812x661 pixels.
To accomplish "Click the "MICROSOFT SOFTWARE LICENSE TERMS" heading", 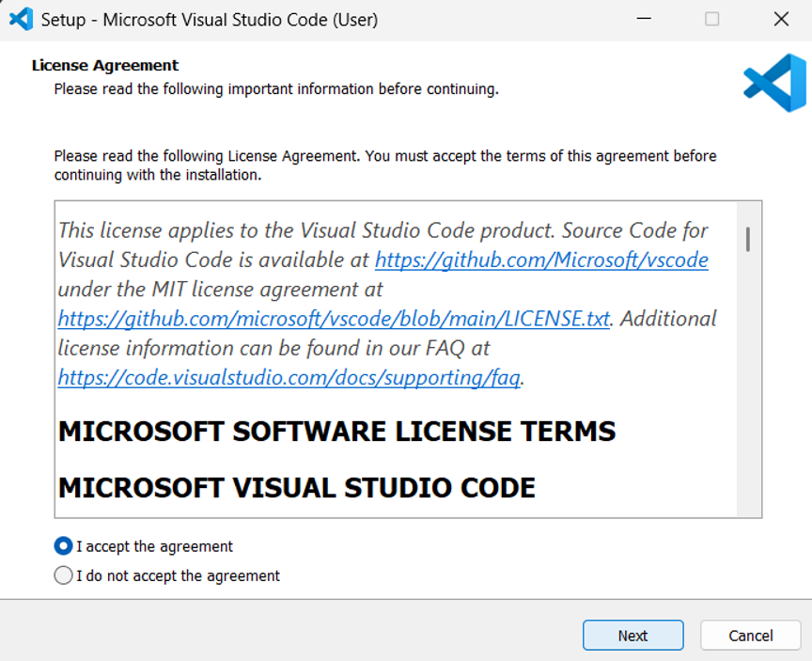I will click(336, 432).
